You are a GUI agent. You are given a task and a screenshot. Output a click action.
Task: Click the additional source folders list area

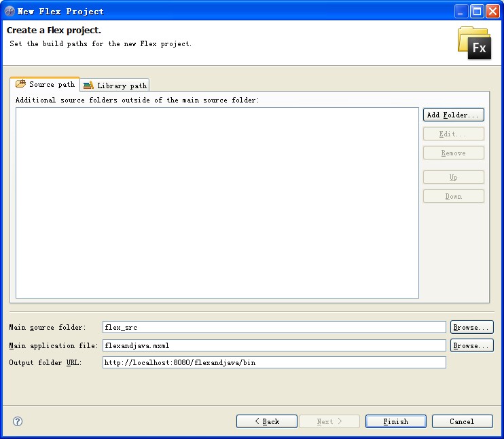[x=217, y=203]
